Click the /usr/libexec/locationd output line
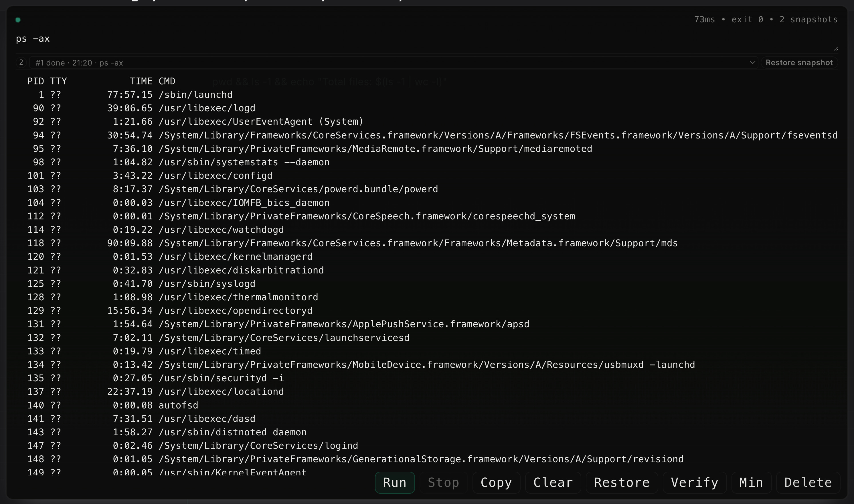 click(x=221, y=392)
